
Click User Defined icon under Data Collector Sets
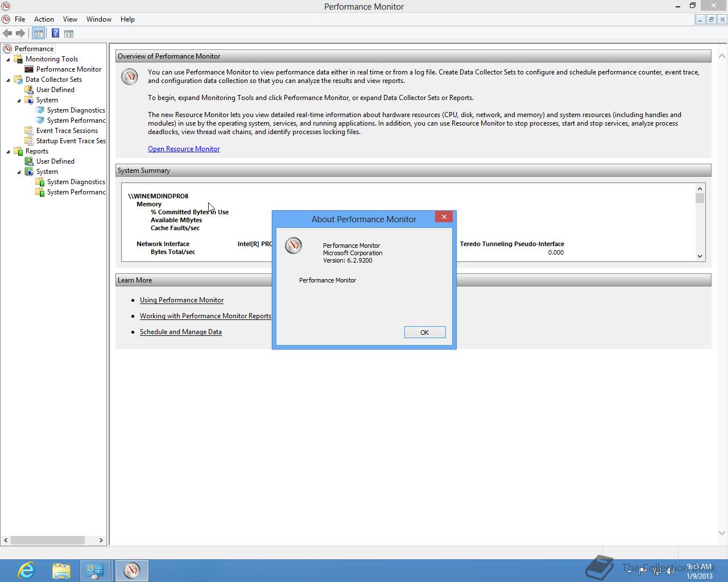click(x=29, y=90)
